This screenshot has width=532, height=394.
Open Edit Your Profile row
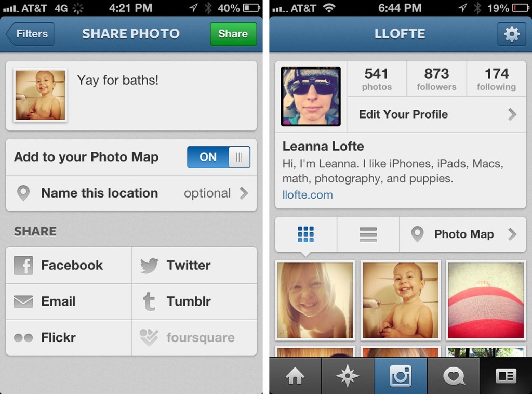point(436,114)
